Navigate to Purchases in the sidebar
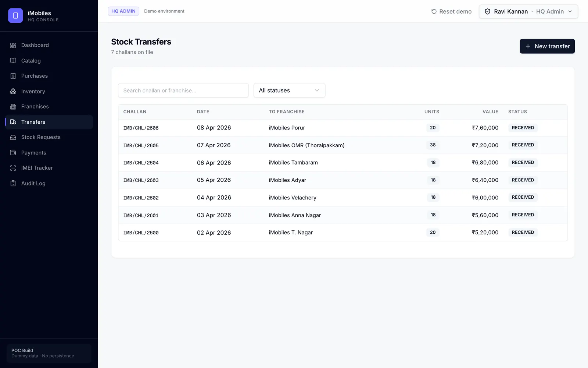This screenshot has width=588, height=368. point(49,76)
